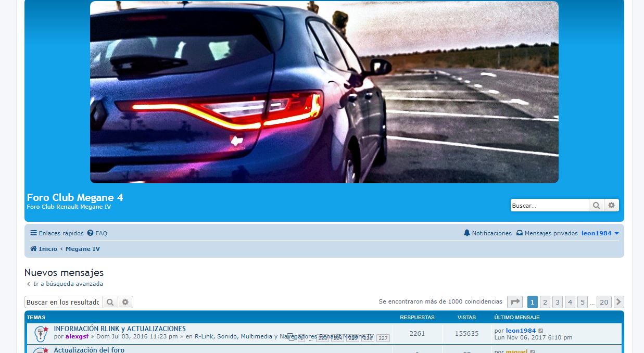Click unread topic icon for RLINK topic
The width and height of the screenshot is (644, 353).
[41, 334]
